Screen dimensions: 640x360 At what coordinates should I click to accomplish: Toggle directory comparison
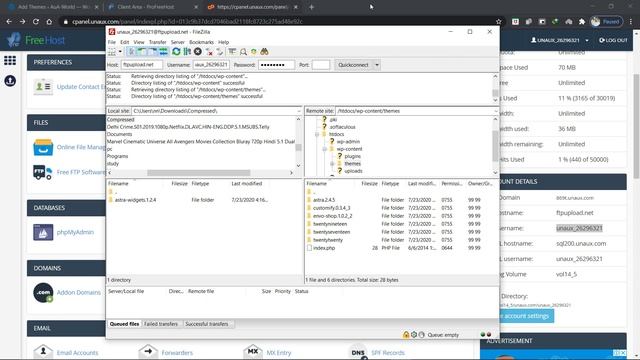click(243, 52)
